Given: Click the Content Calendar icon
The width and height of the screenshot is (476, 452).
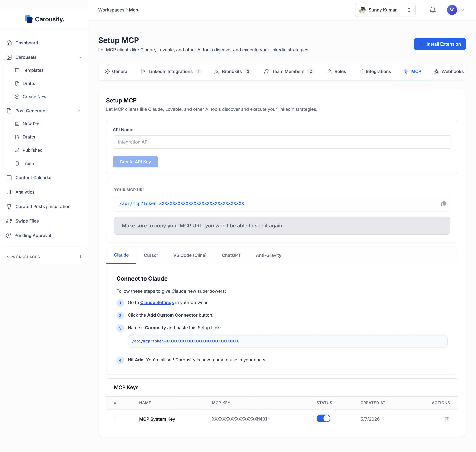Looking at the screenshot, I should tap(9, 178).
